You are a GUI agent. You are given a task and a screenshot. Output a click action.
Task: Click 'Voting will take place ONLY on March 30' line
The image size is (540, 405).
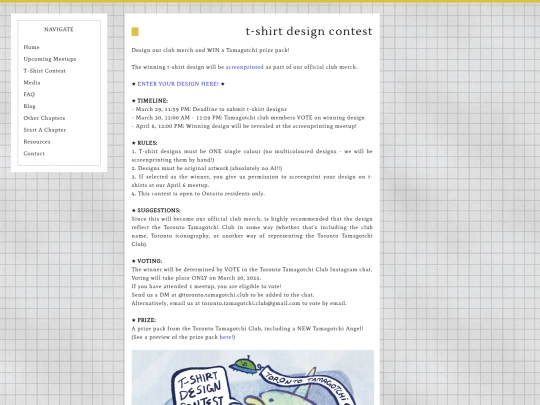196,278
